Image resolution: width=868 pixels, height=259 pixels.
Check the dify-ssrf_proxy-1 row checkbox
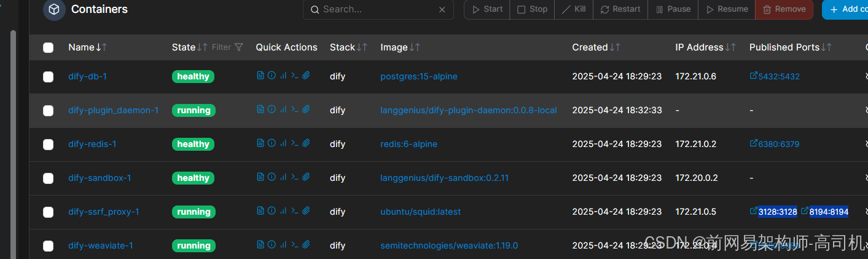coord(49,212)
